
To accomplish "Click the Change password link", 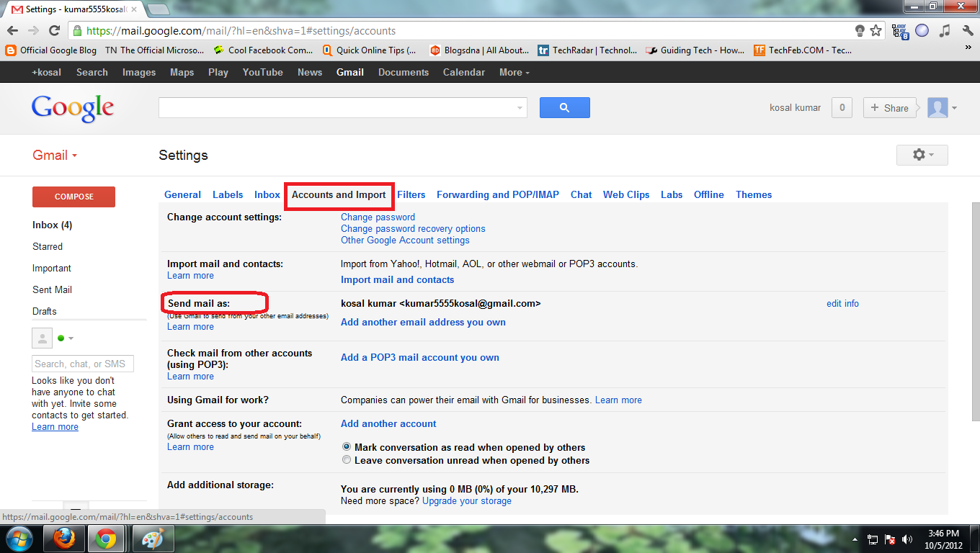I will pos(378,217).
